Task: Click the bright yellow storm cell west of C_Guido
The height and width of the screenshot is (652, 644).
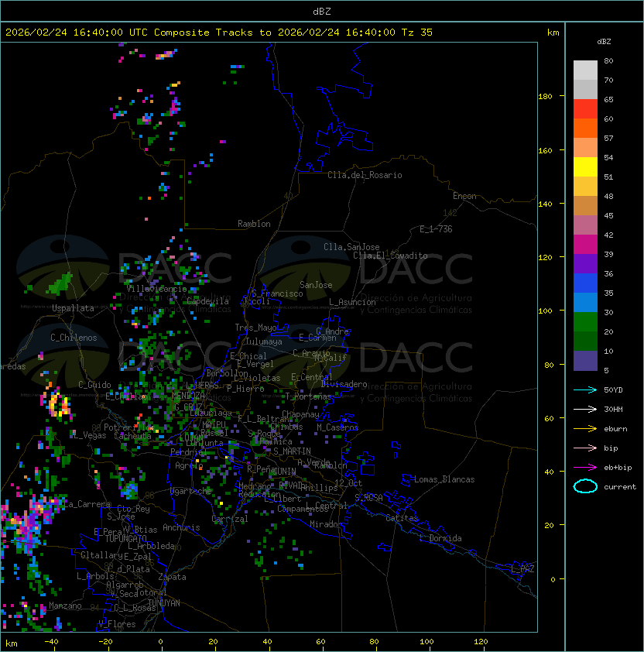Action: click(57, 403)
